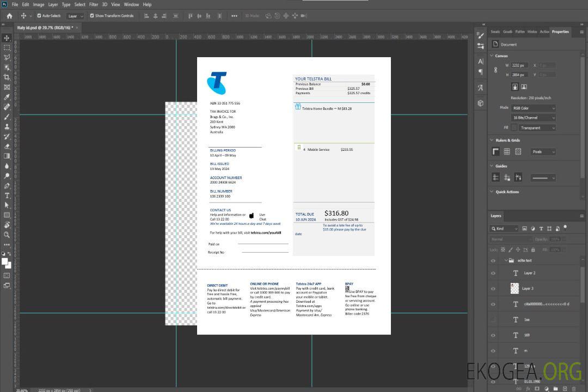Viewport: 588px width, 392px height.
Task: Click the canvas width field
Action: tap(519, 65)
